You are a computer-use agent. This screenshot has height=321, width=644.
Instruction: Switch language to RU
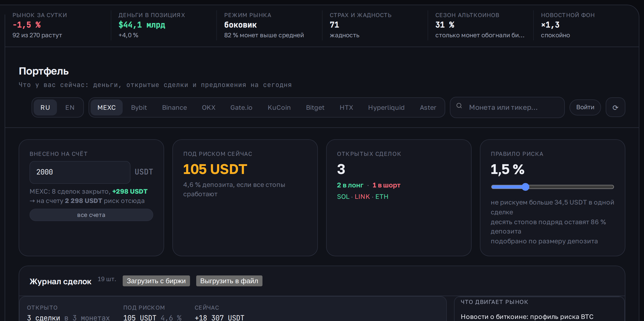tap(45, 107)
